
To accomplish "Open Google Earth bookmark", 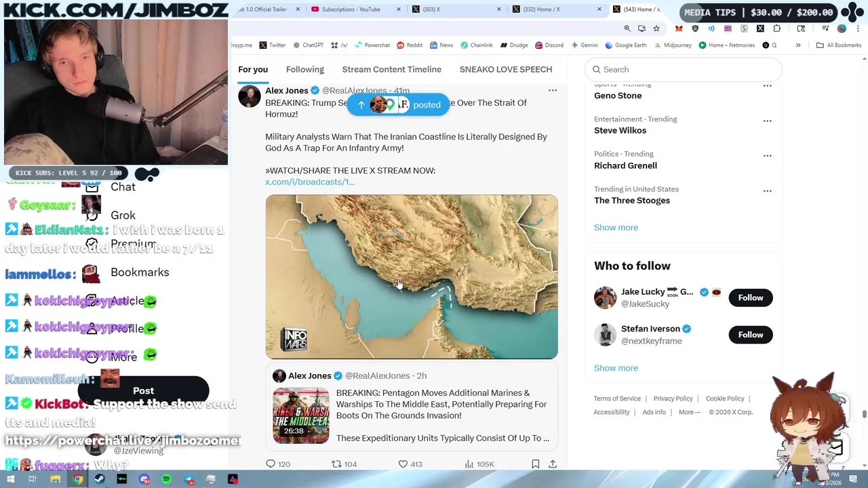I will [x=625, y=45].
